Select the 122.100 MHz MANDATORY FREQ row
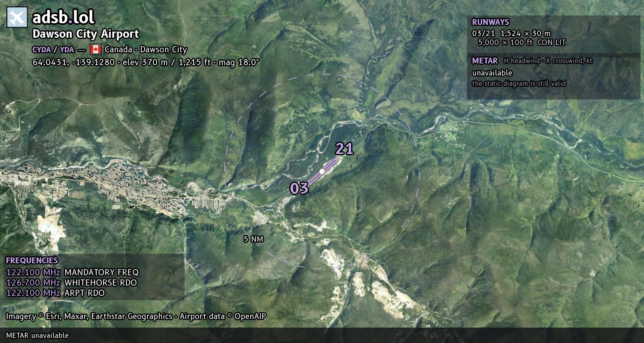This screenshot has height=343, width=644. click(72, 272)
